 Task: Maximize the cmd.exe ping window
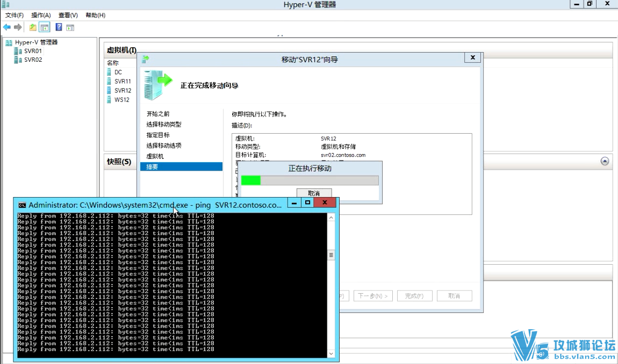(307, 202)
